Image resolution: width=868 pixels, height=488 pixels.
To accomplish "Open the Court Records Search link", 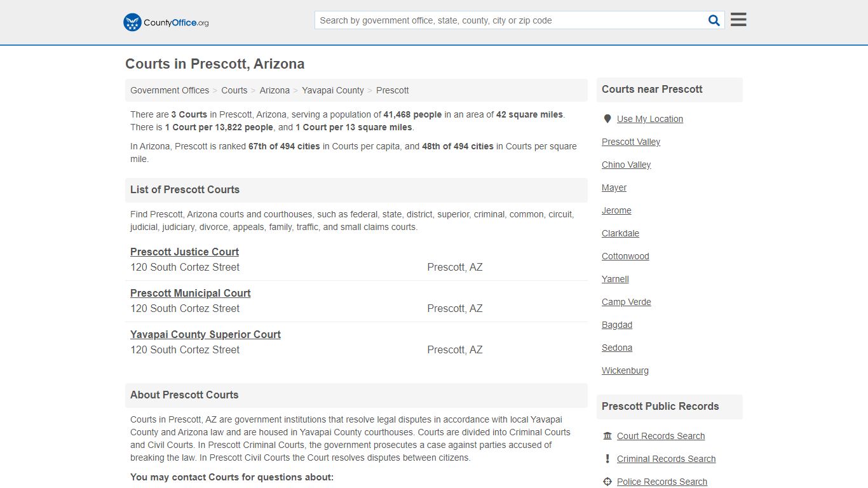I will pyautogui.click(x=661, y=436).
